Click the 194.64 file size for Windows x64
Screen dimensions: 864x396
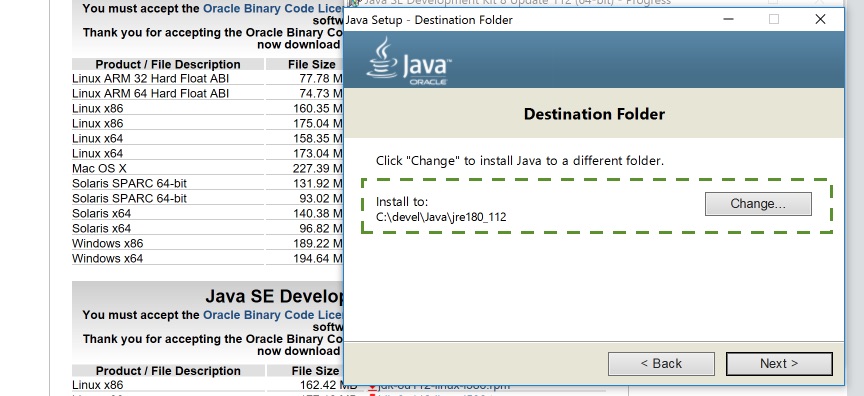(x=318, y=258)
